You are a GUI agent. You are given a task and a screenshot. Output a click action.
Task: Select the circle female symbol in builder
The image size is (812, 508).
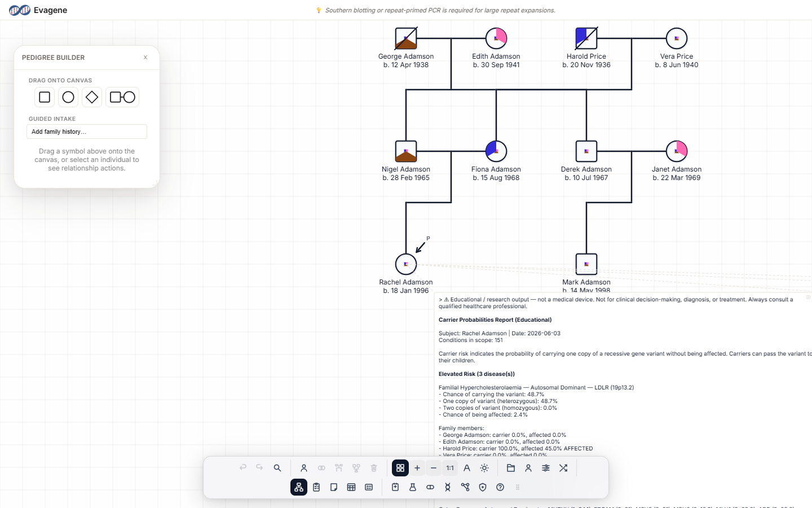(x=68, y=97)
